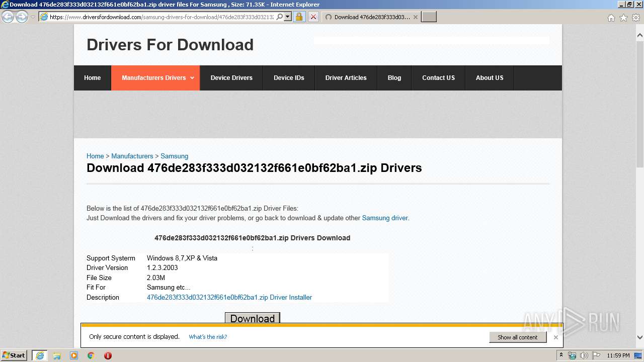This screenshot has height=362, width=644.
Task: Click the volume speaker tray icon
Action: (584, 355)
